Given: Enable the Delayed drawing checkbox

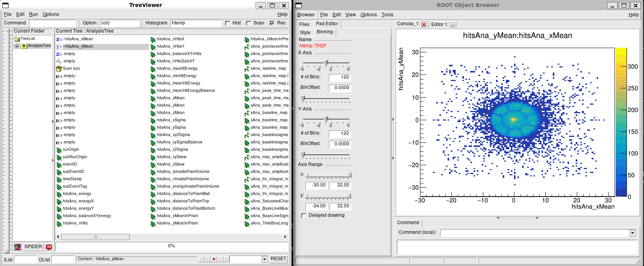Looking at the screenshot, I should pyautogui.click(x=304, y=216).
